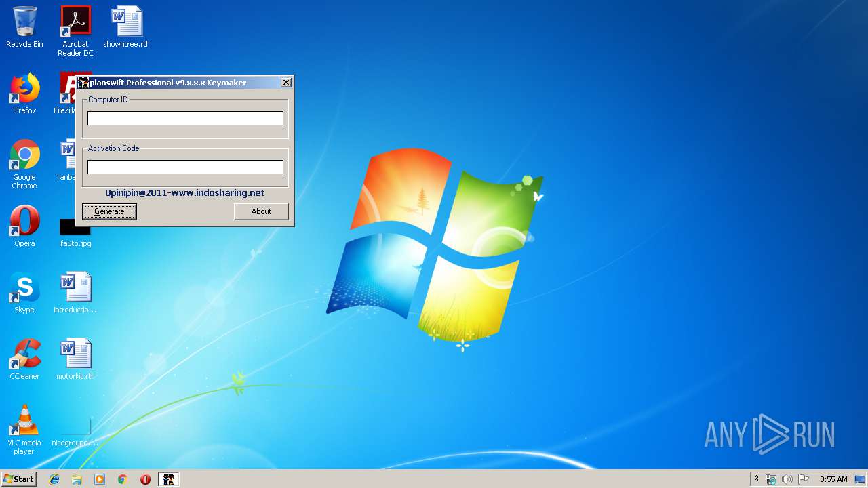Click the Keymaker title bar icon
The image size is (868, 488).
83,83
